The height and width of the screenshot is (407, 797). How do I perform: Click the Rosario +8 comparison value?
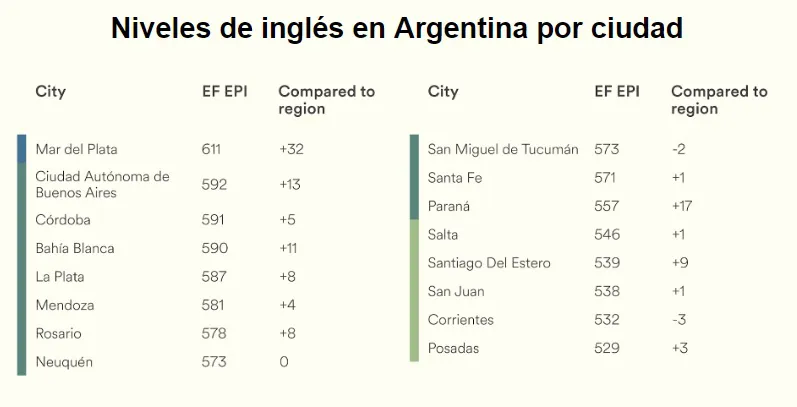point(287,333)
